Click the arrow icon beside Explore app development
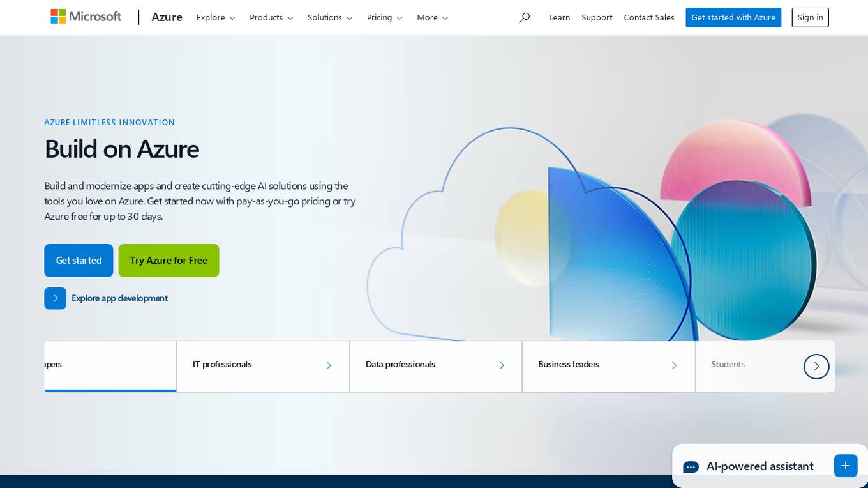The height and width of the screenshot is (488, 868). [55, 298]
